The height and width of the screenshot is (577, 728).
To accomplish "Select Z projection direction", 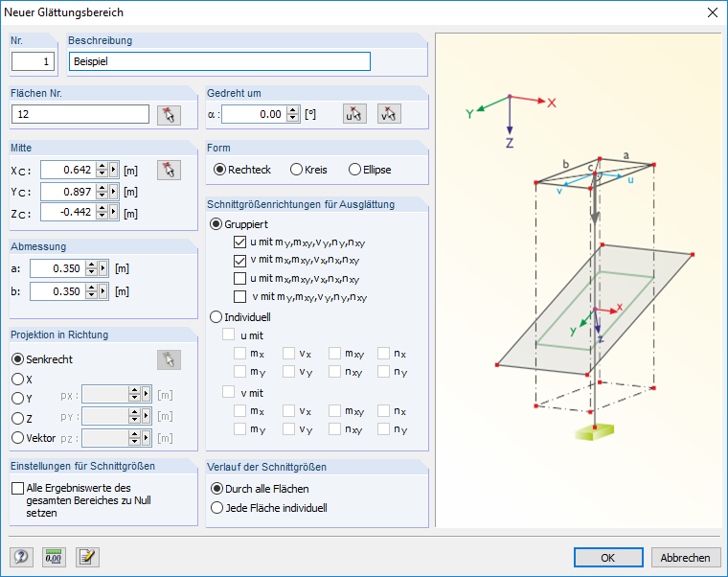I will pyautogui.click(x=22, y=419).
